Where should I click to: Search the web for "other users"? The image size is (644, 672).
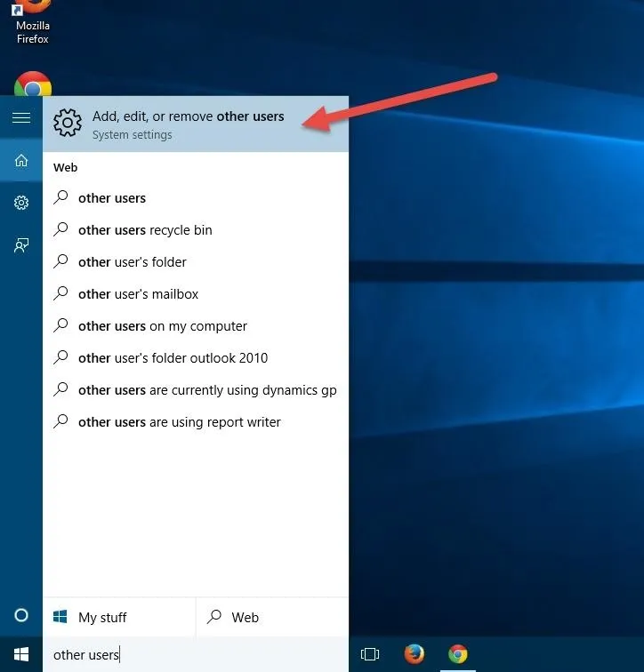(196, 198)
